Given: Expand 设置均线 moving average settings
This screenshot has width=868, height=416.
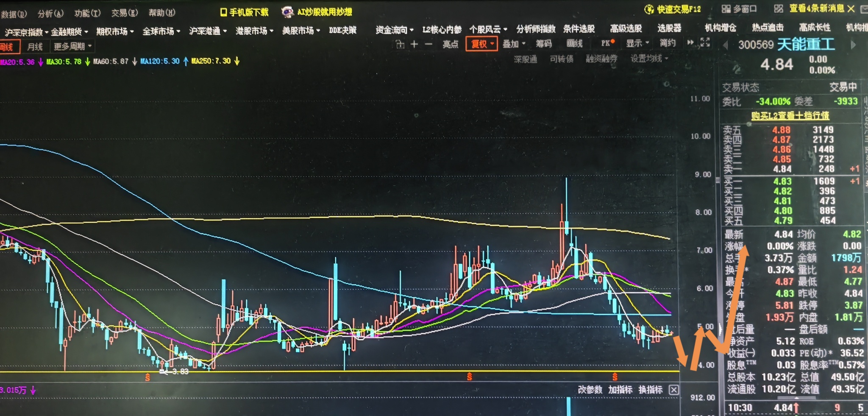Looking at the screenshot, I should pos(649,59).
